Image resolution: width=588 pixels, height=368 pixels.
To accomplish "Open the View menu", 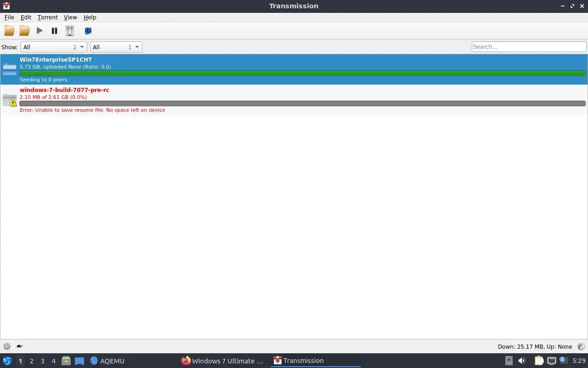I will coord(70,17).
